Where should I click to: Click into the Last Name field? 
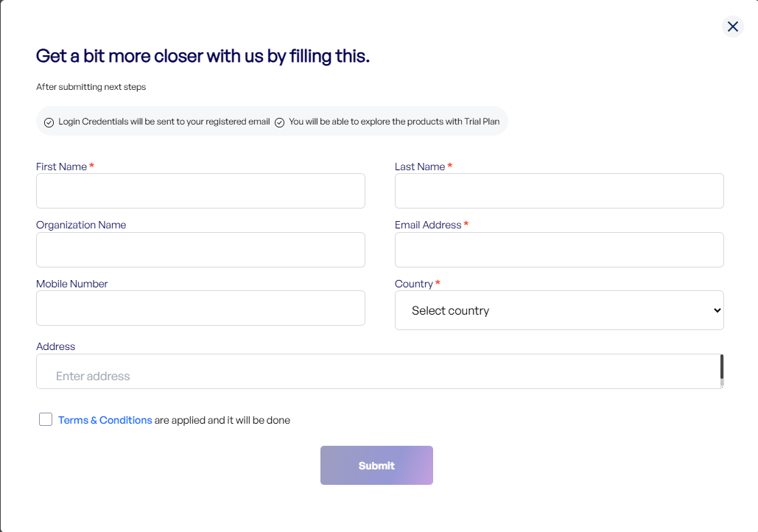point(559,191)
